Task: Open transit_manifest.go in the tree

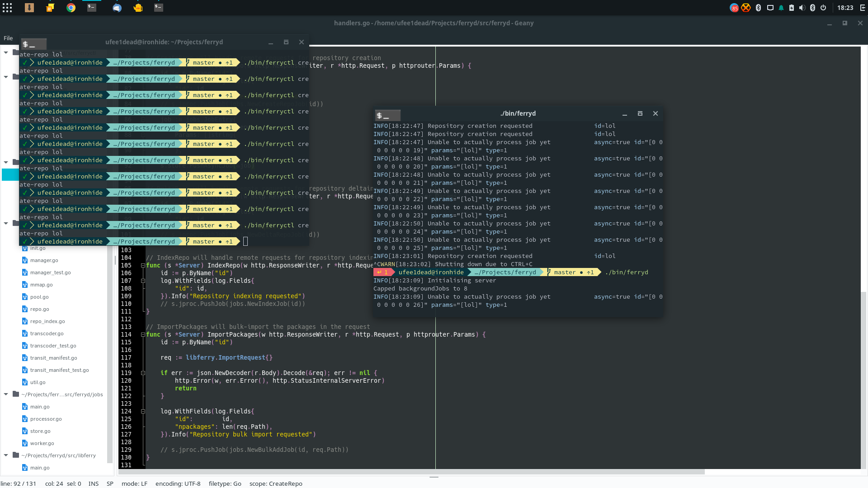Action: tap(53, 358)
